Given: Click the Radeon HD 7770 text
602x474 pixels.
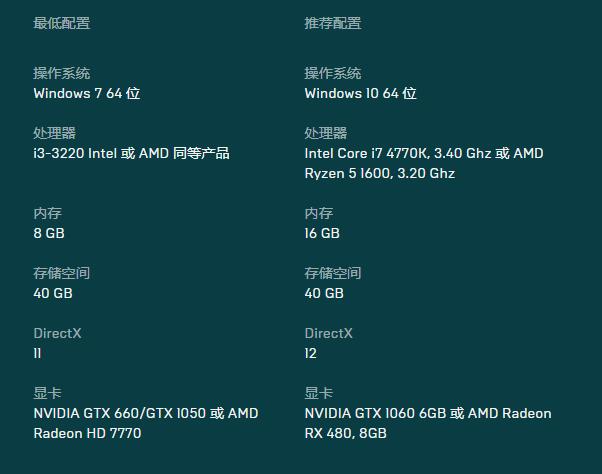Looking at the screenshot, I should pyautogui.click(x=88, y=433).
